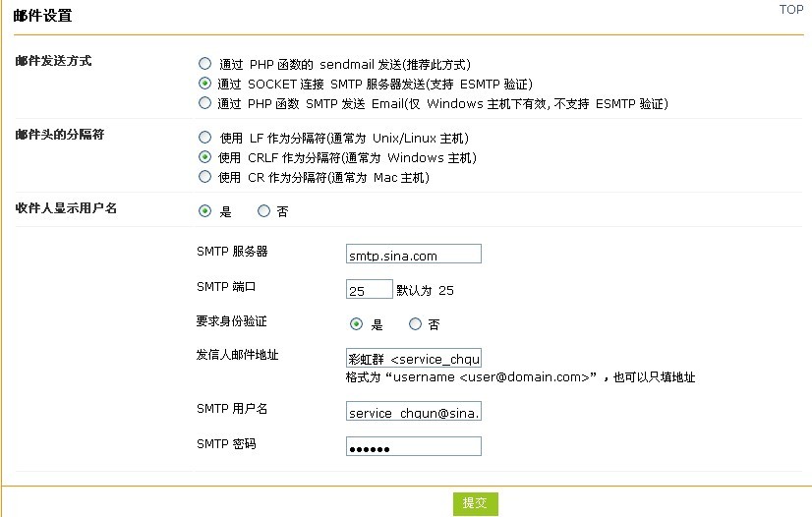Click the 邮件设置 section heading
Image resolution: width=812 pixels, height=517 pixels.
click(x=42, y=16)
